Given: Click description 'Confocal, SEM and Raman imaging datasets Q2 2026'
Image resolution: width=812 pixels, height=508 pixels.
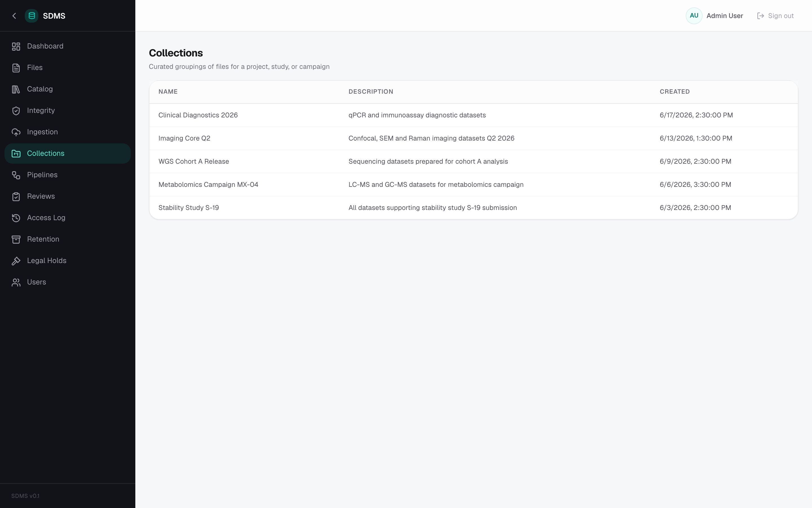Looking at the screenshot, I should [431, 138].
